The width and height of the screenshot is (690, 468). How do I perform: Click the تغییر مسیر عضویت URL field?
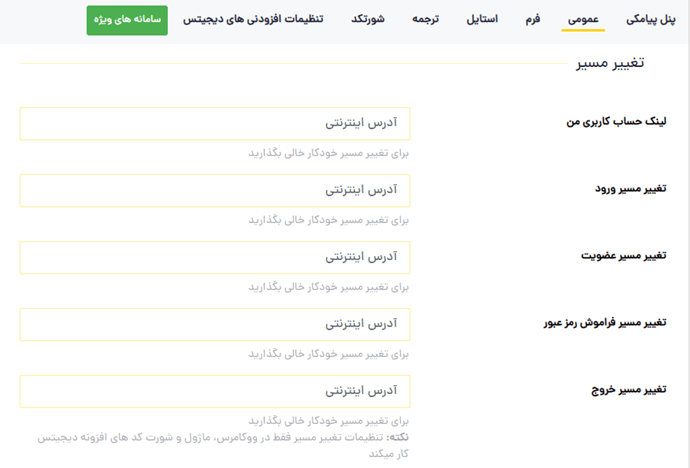point(215,257)
